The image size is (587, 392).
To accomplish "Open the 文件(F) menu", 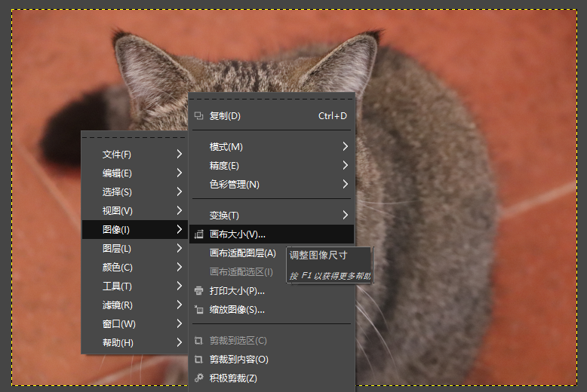I will [117, 154].
